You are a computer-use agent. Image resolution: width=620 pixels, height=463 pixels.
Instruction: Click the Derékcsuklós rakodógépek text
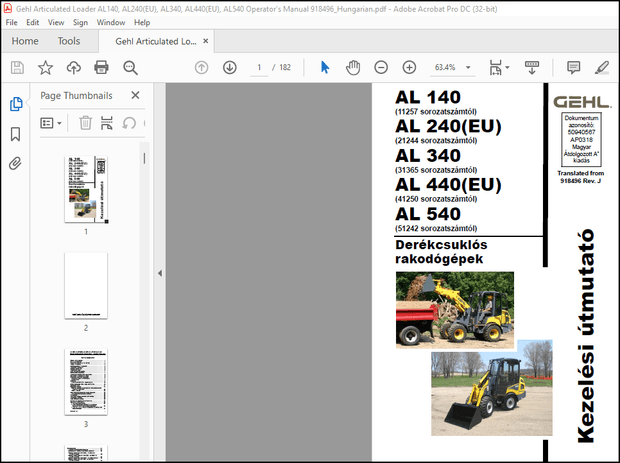tap(441, 252)
